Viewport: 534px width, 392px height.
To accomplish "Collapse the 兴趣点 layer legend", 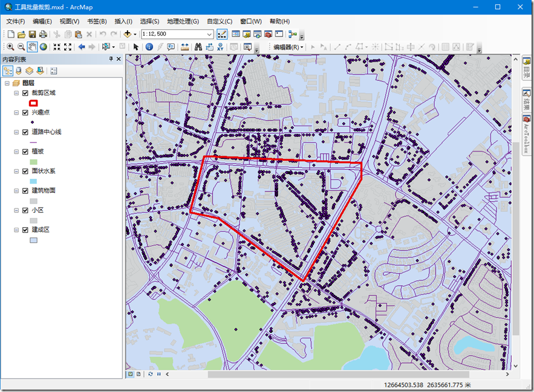I will tap(16, 112).
